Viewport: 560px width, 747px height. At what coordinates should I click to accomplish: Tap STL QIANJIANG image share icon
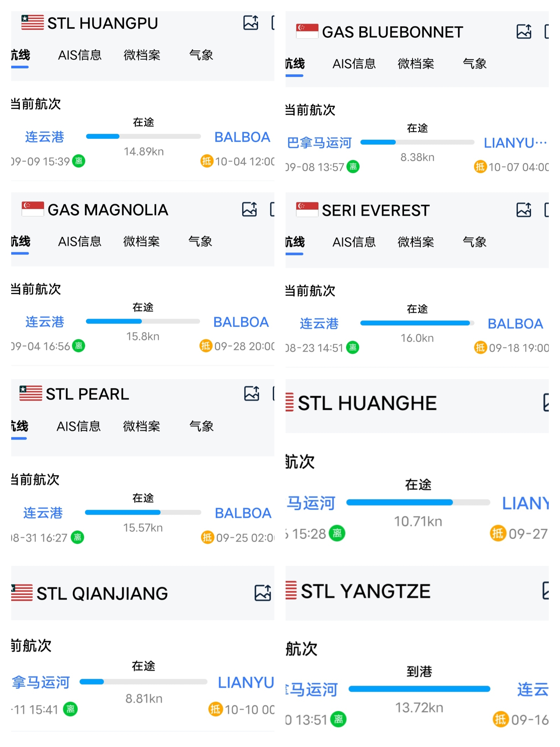263,593
